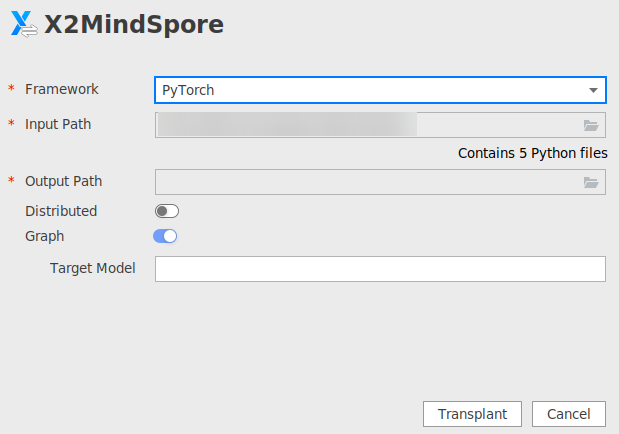The width and height of the screenshot is (619, 434).
Task: Click the Graph label
Action: (x=45, y=237)
